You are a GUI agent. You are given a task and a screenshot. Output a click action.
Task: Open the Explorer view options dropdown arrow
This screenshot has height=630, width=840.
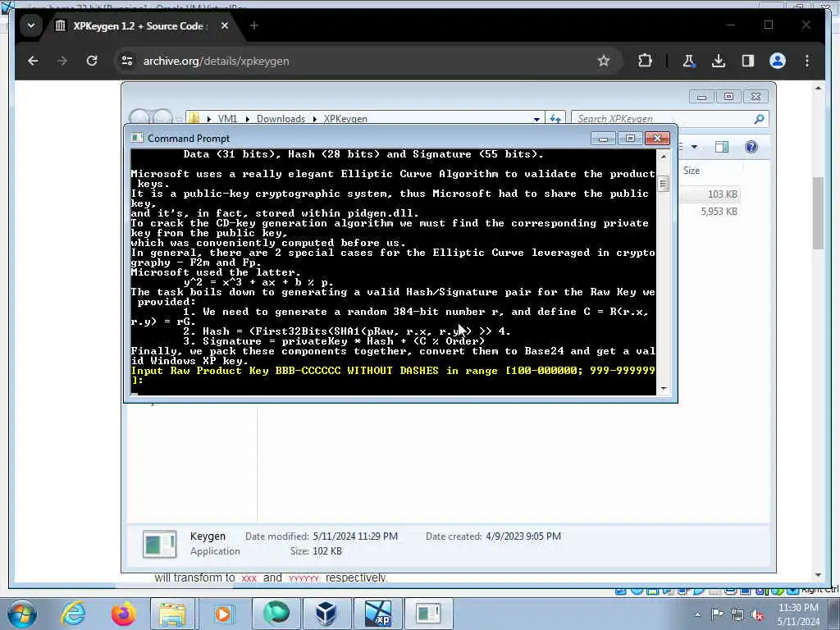(694, 147)
